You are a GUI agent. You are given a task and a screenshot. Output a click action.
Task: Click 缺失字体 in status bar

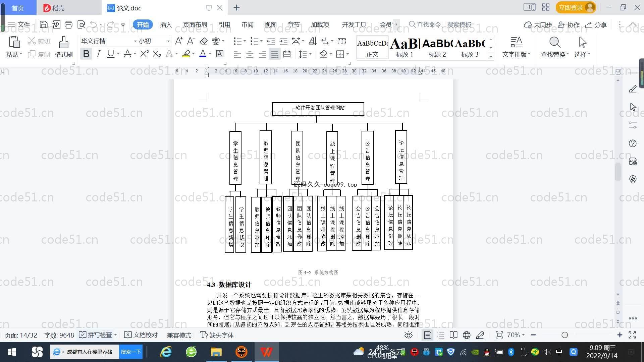coord(217,335)
